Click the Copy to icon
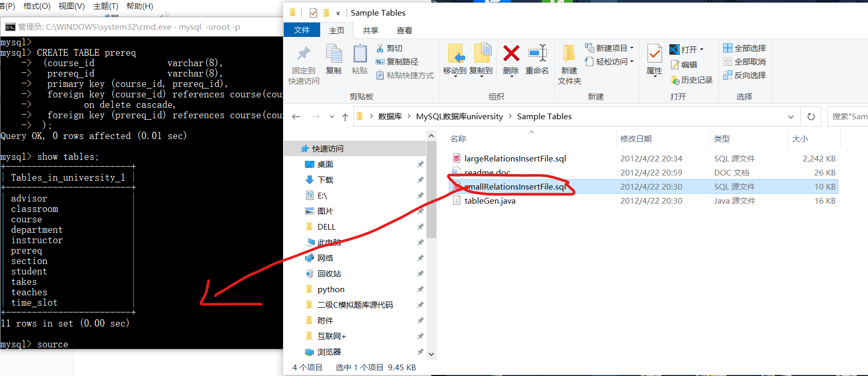 pyautogui.click(x=483, y=54)
